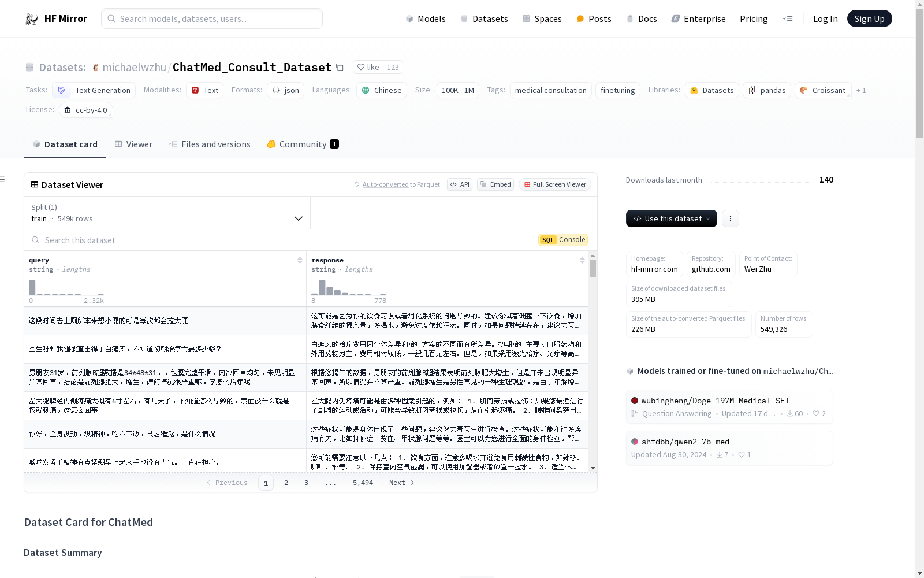Sort the query column with its arrows
Screen dimensions: 924x578
click(x=300, y=261)
